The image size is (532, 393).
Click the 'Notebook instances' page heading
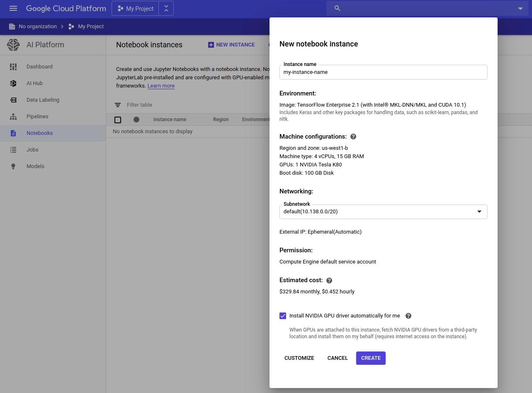149,45
